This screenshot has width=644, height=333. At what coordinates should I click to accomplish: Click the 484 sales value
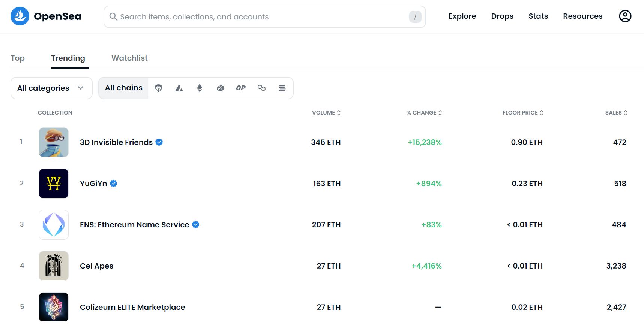point(619,225)
